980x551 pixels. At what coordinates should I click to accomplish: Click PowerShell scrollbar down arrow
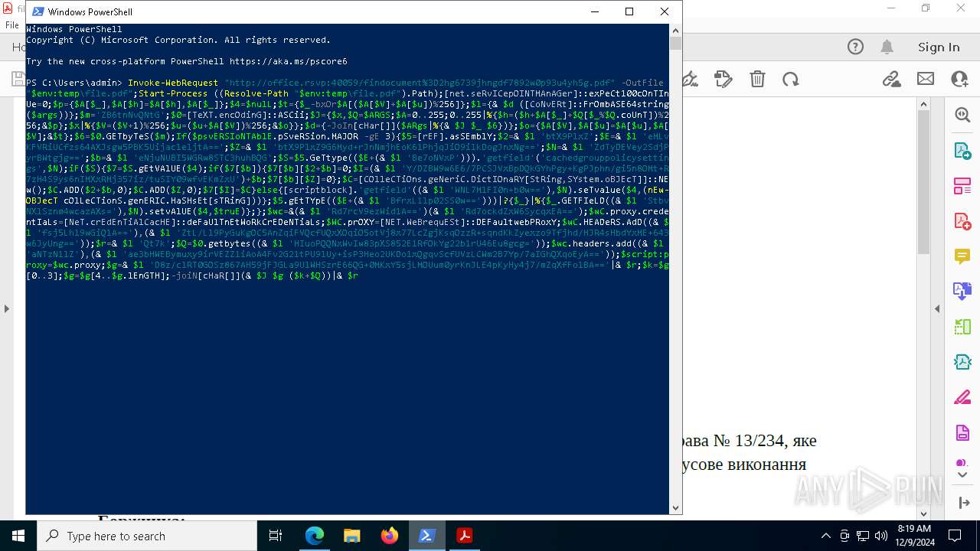click(x=675, y=507)
